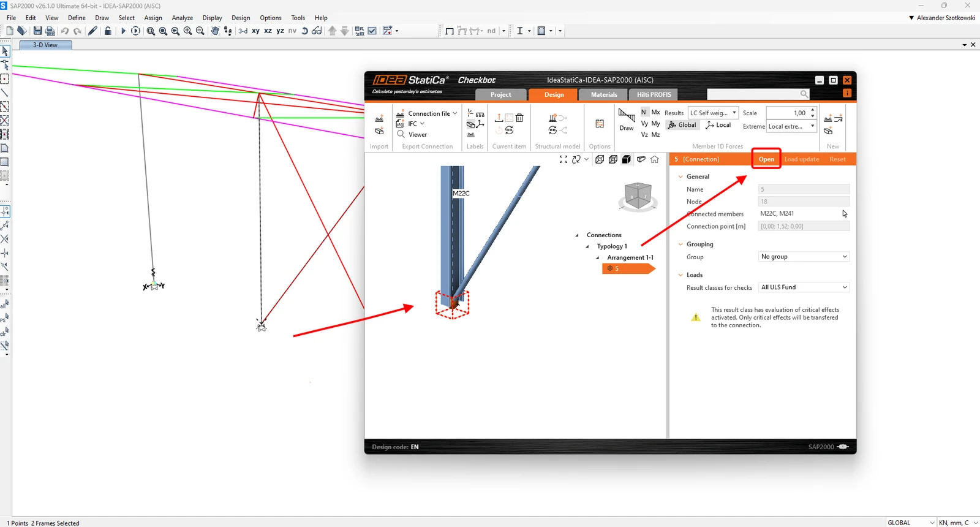This screenshot has height=527, width=980.
Task: Click the Redo arrow in SAP2000 toolbar
Action: pos(77,31)
